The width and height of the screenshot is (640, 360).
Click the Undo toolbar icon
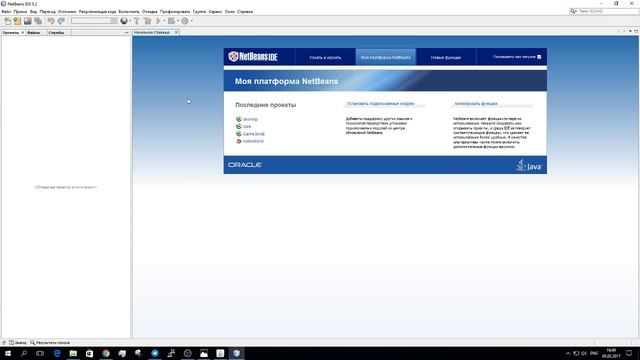(x=51, y=21)
